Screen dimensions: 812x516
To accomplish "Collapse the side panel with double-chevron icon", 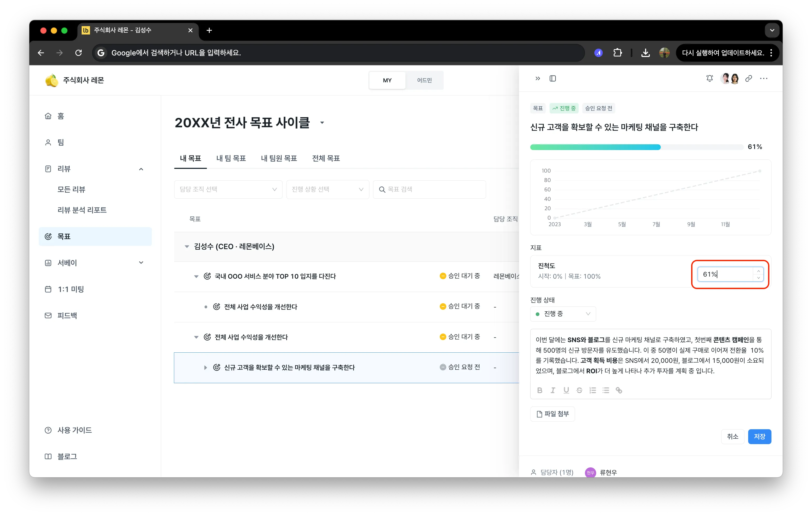I will [538, 78].
